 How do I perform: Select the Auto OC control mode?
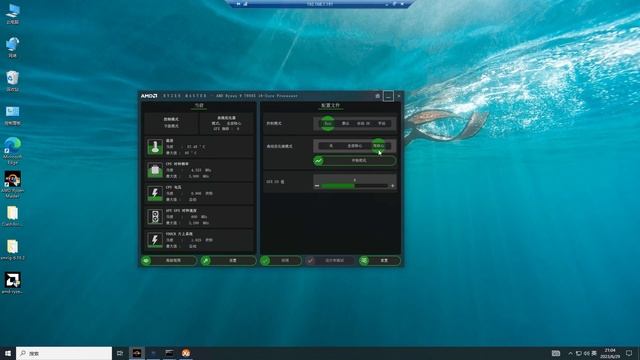(363, 123)
